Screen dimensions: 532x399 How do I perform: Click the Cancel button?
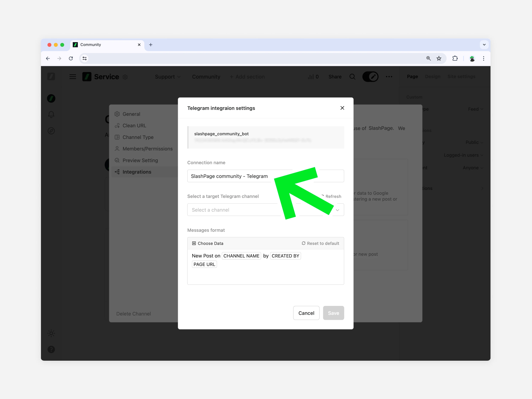(306, 313)
